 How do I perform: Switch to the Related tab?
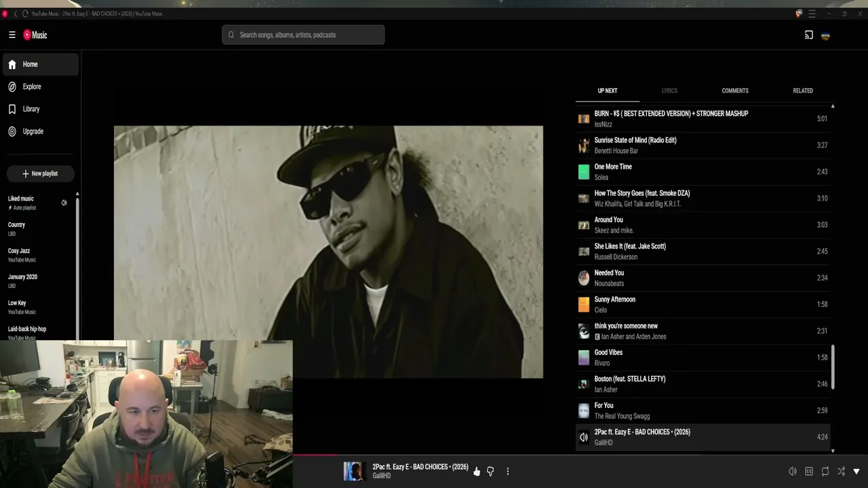coord(803,91)
